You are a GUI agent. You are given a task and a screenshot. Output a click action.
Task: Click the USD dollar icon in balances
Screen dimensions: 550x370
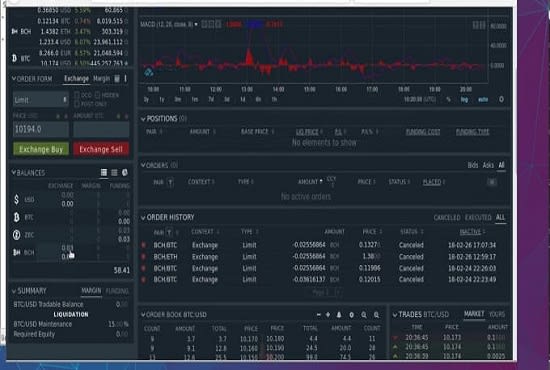pos(16,200)
